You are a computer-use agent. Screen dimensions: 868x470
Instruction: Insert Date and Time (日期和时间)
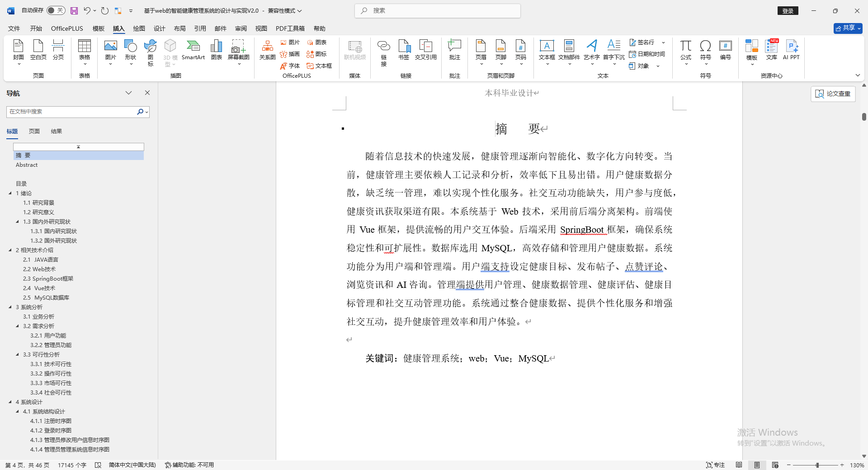coord(647,54)
